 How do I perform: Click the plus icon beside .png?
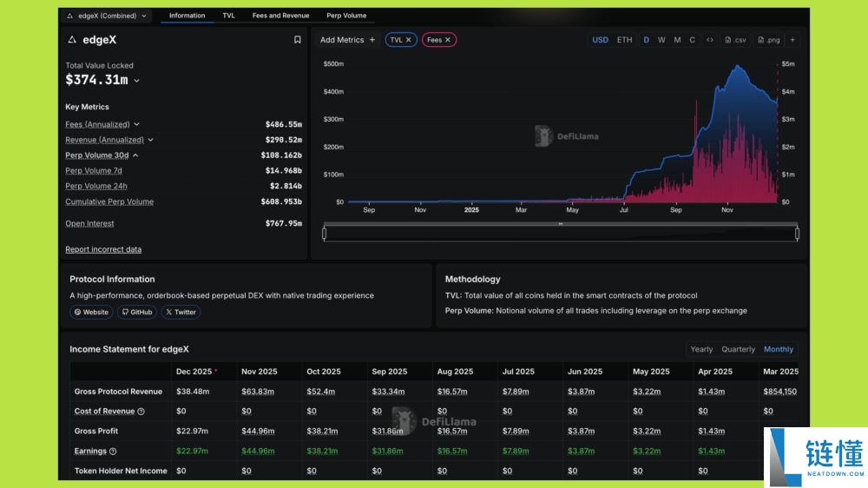click(x=792, y=40)
